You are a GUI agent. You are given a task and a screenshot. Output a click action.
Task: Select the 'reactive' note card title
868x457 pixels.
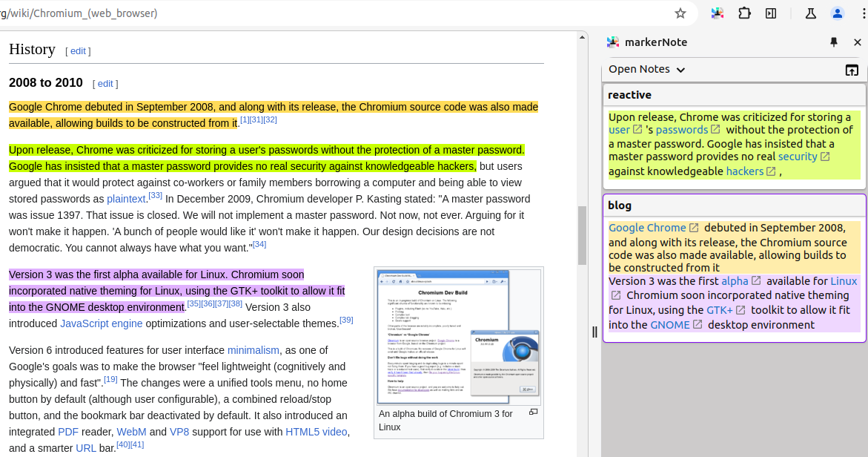point(630,95)
